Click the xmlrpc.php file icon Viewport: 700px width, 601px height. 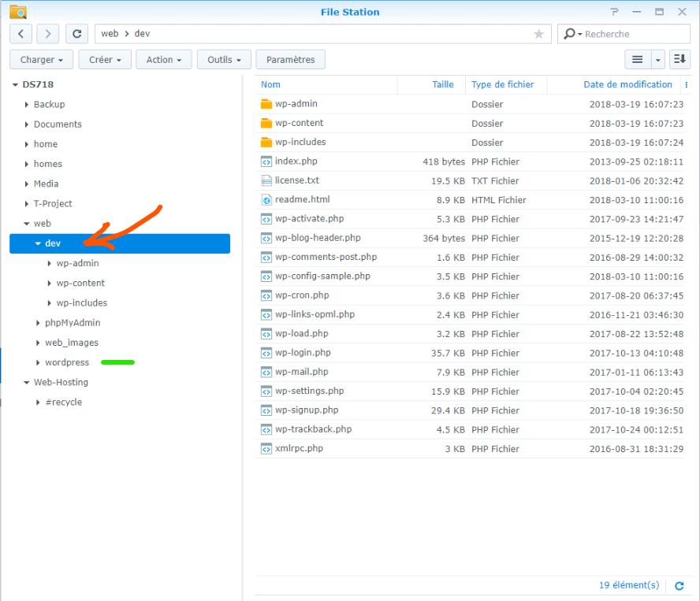(266, 449)
